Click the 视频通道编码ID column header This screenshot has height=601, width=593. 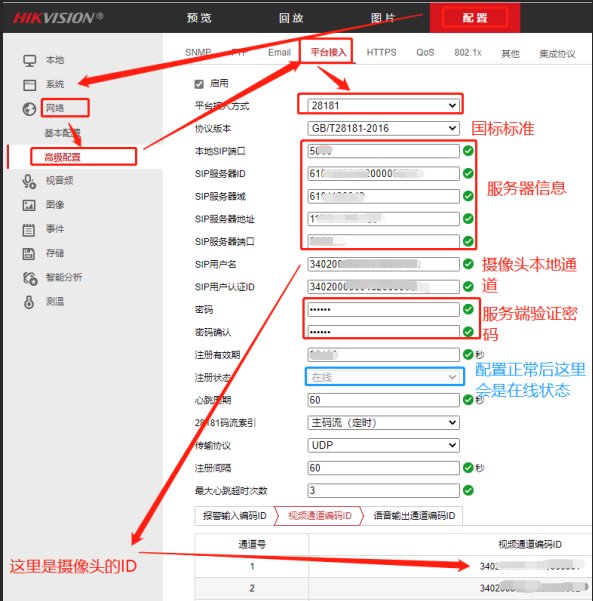tap(530, 544)
